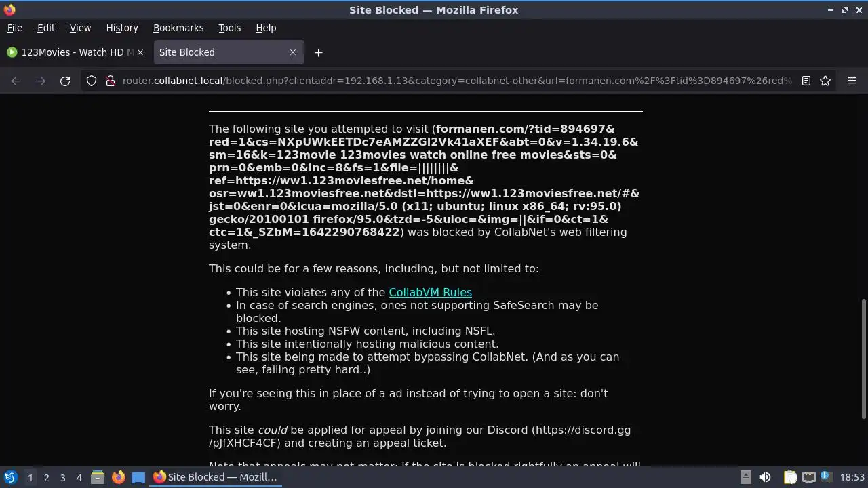The image size is (868, 488).
Task: Click the 123Movies tab favicon
Action: [12, 52]
